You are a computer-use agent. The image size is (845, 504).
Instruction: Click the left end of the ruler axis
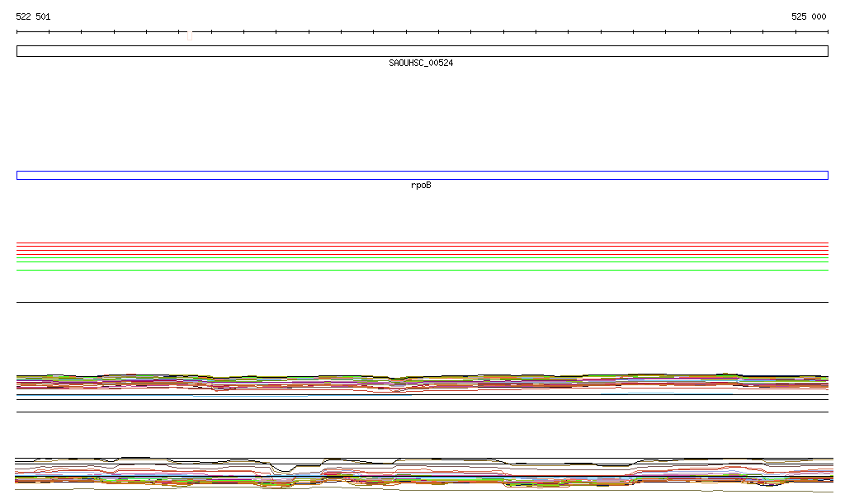coord(17,32)
